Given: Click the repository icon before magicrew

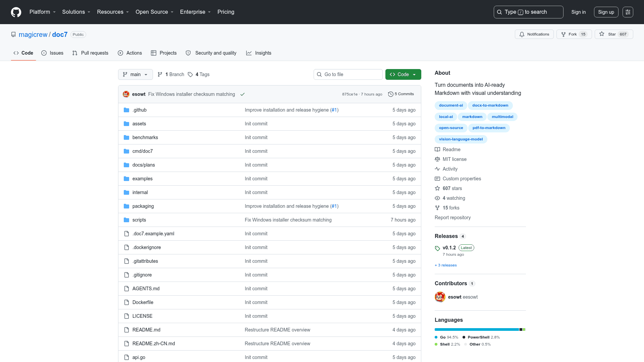Looking at the screenshot, I should [13, 35].
